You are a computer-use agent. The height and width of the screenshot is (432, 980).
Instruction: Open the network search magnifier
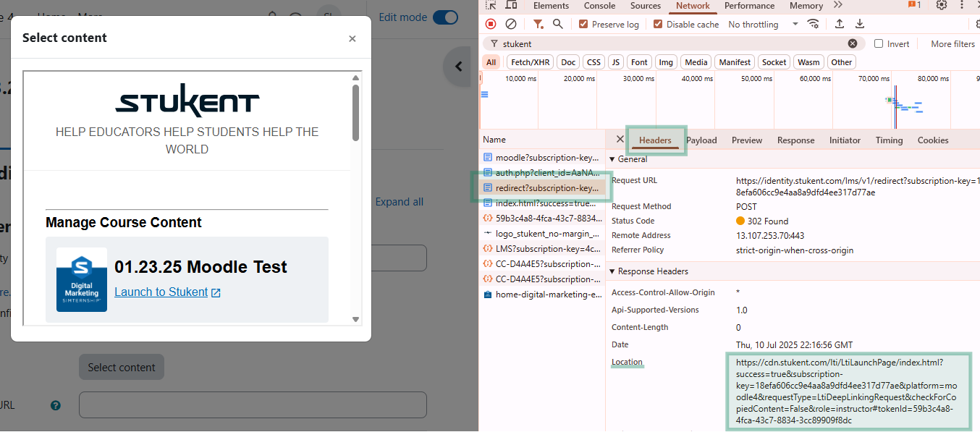[558, 24]
